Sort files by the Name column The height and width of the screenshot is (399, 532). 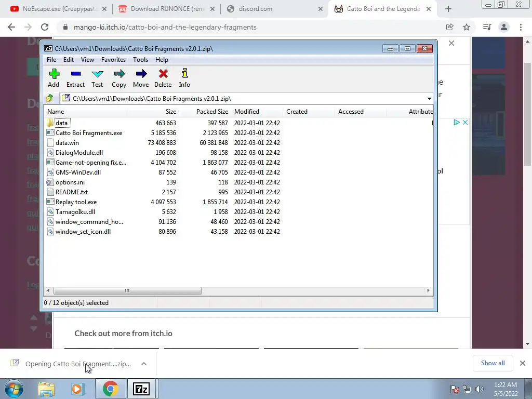(86, 112)
